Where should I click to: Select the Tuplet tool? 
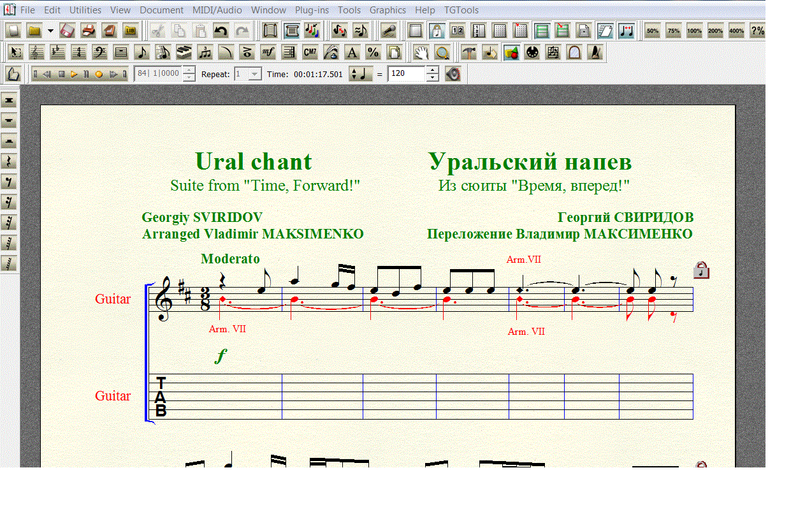point(205,52)
